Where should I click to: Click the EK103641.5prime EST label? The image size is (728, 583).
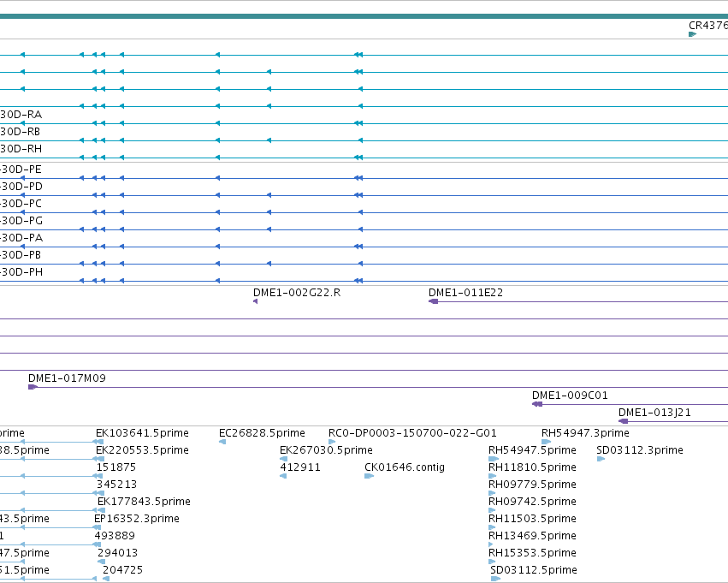(x=142, y=433)
